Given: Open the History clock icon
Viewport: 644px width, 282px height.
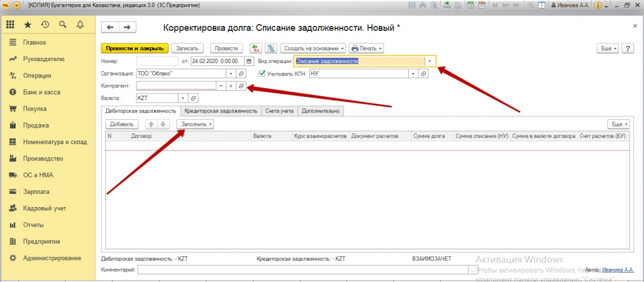Looking at the screenshot, I should click(45, 25).
